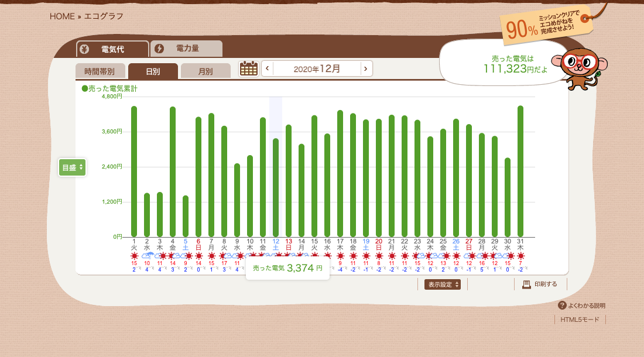This screenshot has height=357, width=644.
Task: Open the calendar date picker icon
Action: (249, 68)
